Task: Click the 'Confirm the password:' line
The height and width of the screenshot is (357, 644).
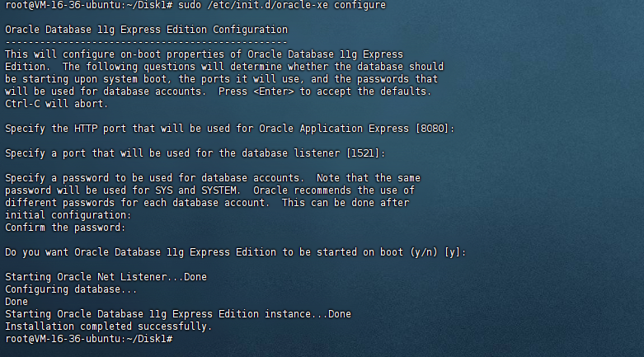Action: pos(65,228)
